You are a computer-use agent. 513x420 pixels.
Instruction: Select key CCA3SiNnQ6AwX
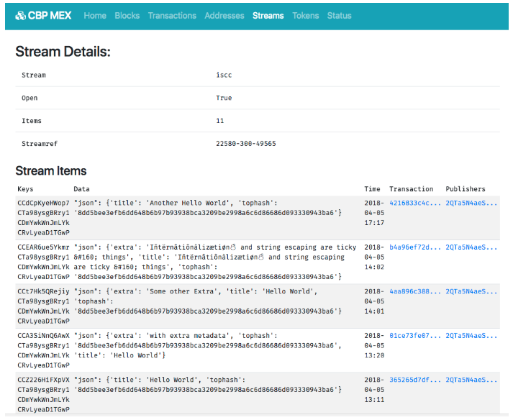point(43,336)
